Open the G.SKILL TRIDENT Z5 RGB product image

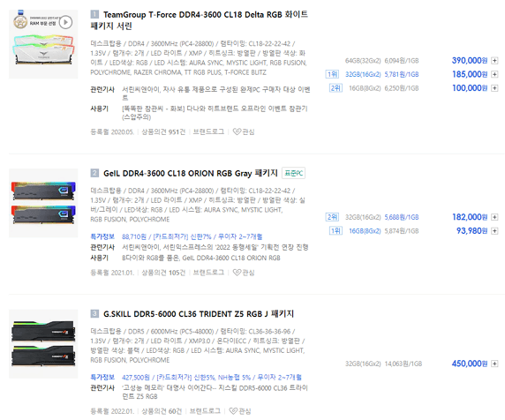(x=43, y=344)
